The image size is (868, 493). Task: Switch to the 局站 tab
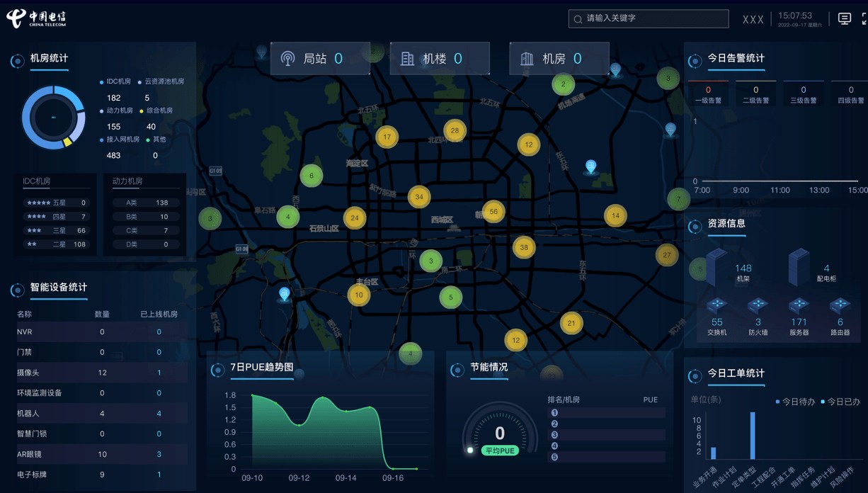pyautogui.click(x=320, y=59)
